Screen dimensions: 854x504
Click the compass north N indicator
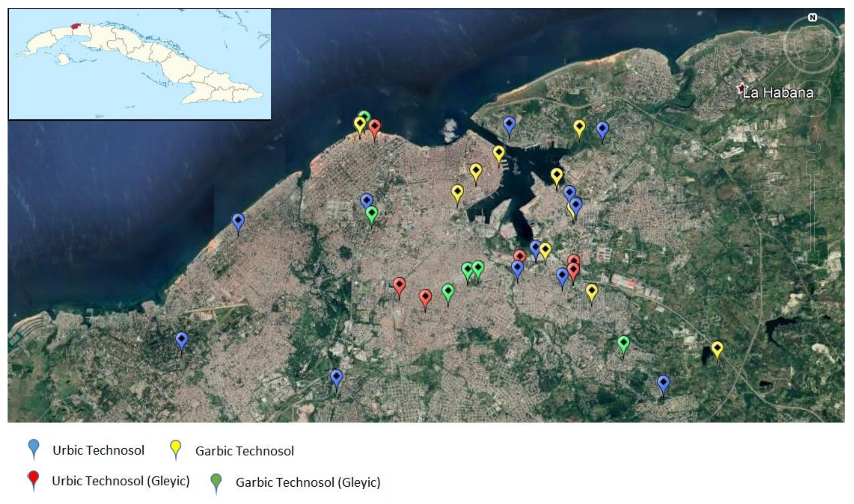click(812, 18)
